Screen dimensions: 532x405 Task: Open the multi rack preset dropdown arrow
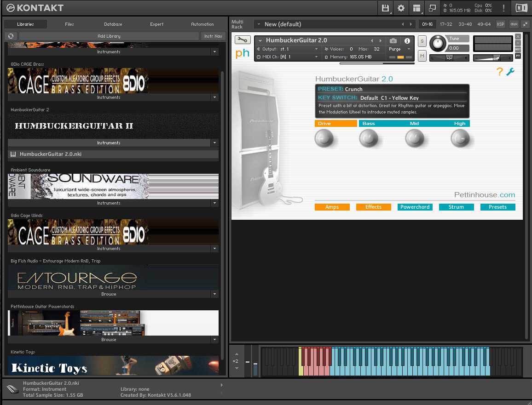tap(259, 24)
